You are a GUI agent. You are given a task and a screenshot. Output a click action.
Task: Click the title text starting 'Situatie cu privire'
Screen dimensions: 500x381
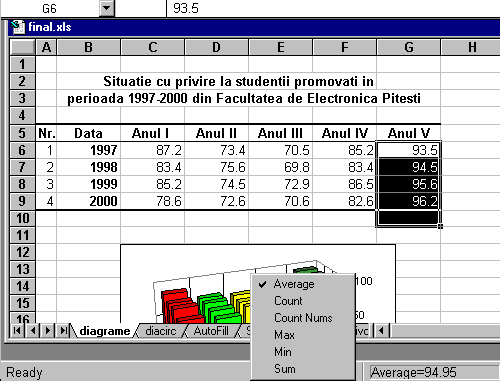click(238, 81)
